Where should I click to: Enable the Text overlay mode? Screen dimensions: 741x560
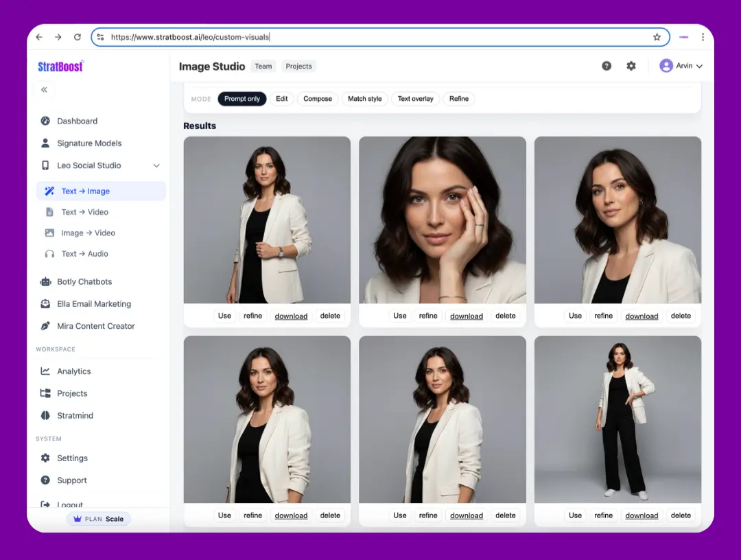pos(415,98)
